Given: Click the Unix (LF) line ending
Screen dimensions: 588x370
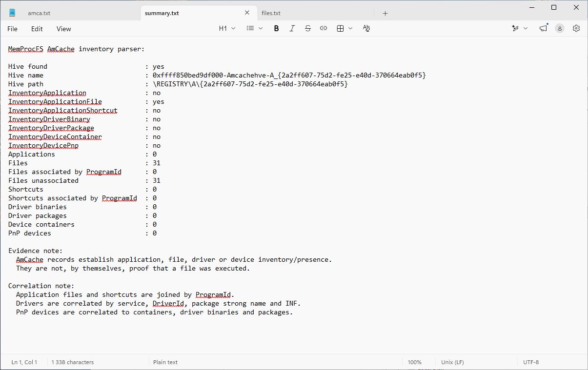Looking at the screenshot, I should click(x=452, y=362).
